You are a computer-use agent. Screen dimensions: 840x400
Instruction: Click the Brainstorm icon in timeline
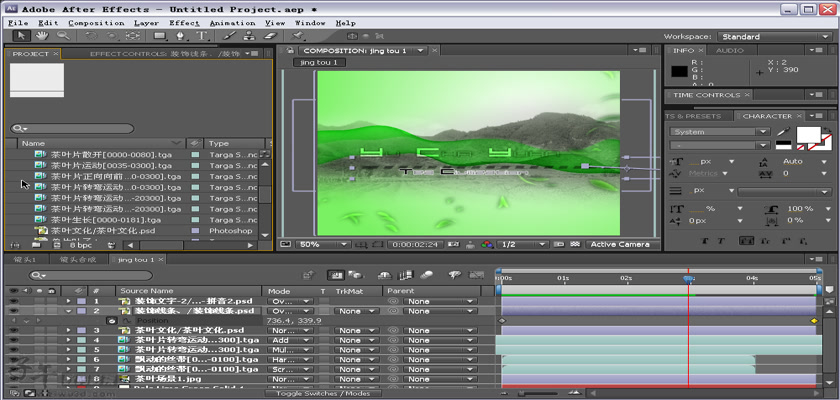click(454, 275)
